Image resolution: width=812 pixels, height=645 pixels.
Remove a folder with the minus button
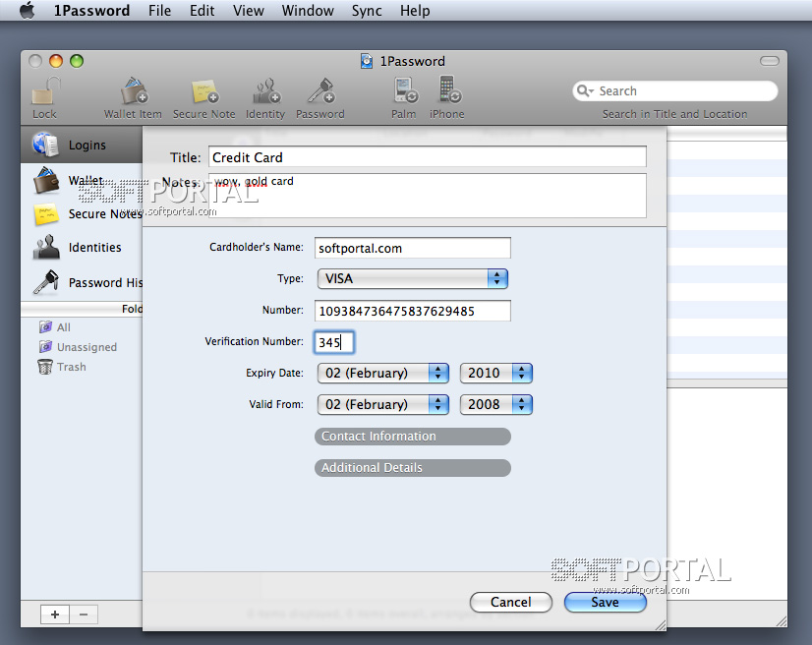pyautogui.click(x=84, y=615)
